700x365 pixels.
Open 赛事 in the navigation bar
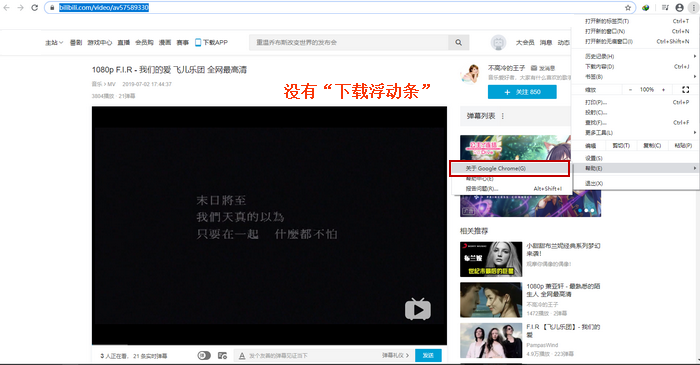183,42
